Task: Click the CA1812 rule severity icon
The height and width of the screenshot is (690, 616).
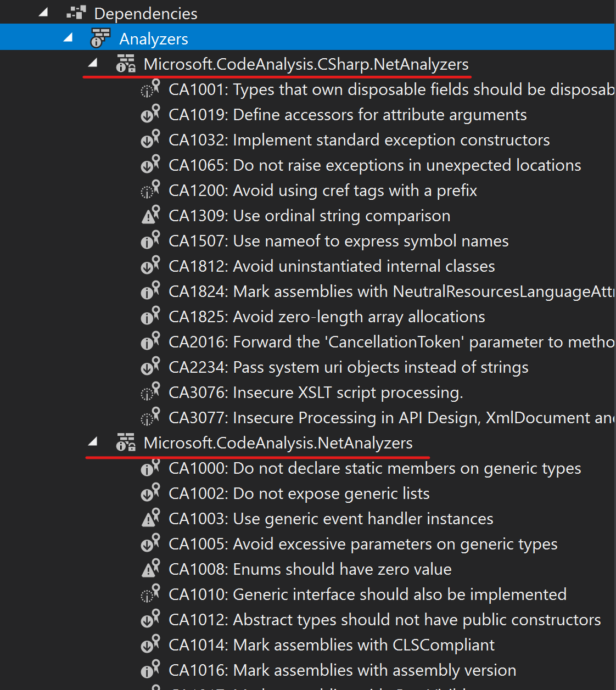Action: [x=150, y=266]
